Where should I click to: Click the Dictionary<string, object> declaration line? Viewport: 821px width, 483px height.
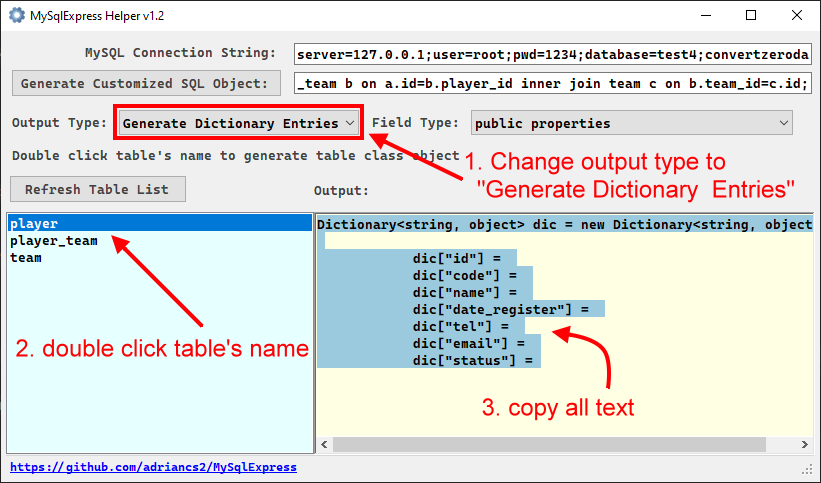pyautogui.click(x=564, y=224)
